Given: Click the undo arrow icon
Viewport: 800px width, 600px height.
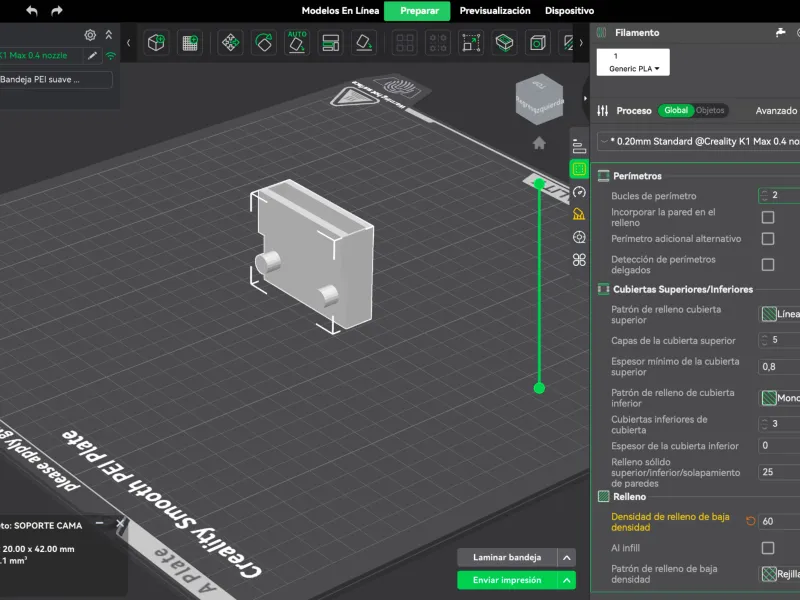Looking at the screenshot, I should [32, 11].
